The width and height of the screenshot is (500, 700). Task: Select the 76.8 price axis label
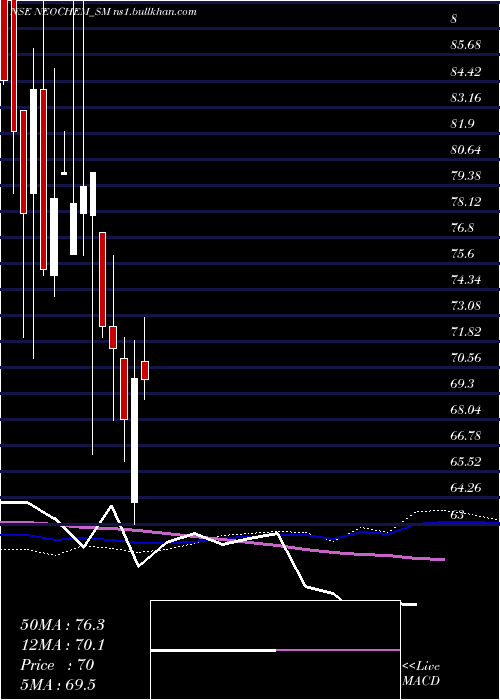click(x=462, y=227)
